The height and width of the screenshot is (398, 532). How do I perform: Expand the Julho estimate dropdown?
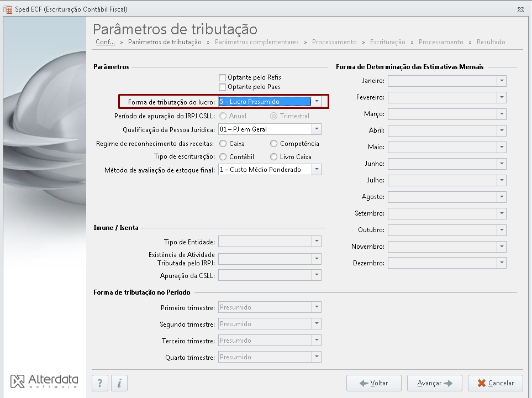point(502,180)
